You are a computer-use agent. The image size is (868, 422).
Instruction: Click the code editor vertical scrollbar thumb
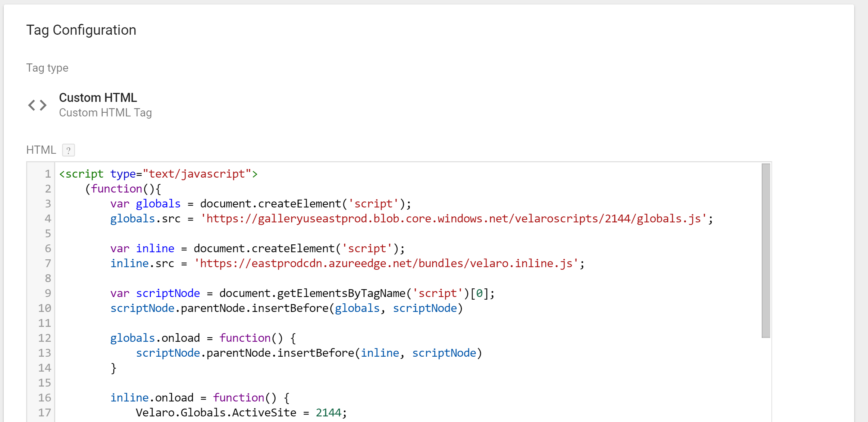[766, 250]
